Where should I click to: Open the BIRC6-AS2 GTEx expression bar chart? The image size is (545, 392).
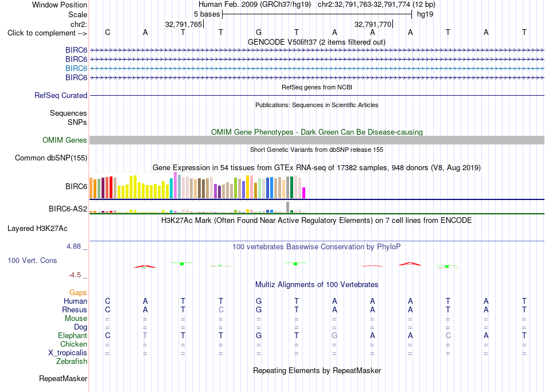click(197, 207)
